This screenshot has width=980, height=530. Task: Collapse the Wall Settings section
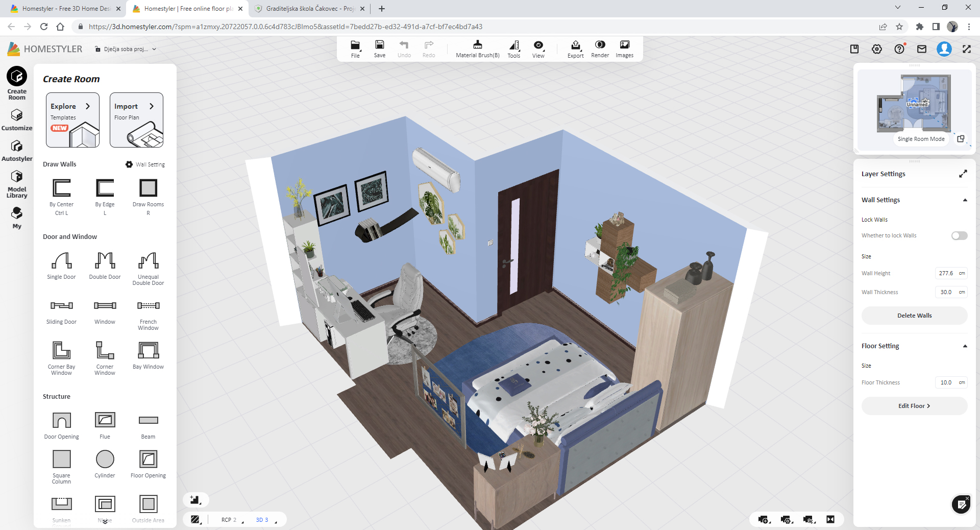[965, 200]
